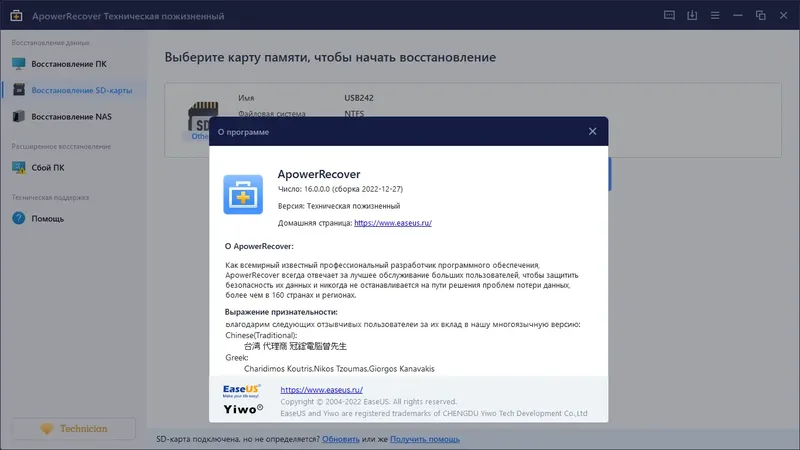Click the Copyright 2004-2022 EaseUS text
The image size is (800, 450).
tap(368, 402)
